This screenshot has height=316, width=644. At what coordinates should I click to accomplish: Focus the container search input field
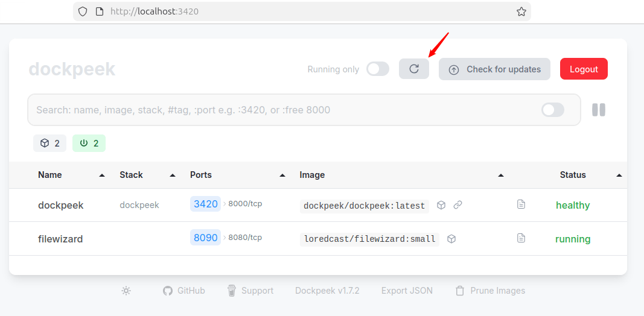(284, 110)
